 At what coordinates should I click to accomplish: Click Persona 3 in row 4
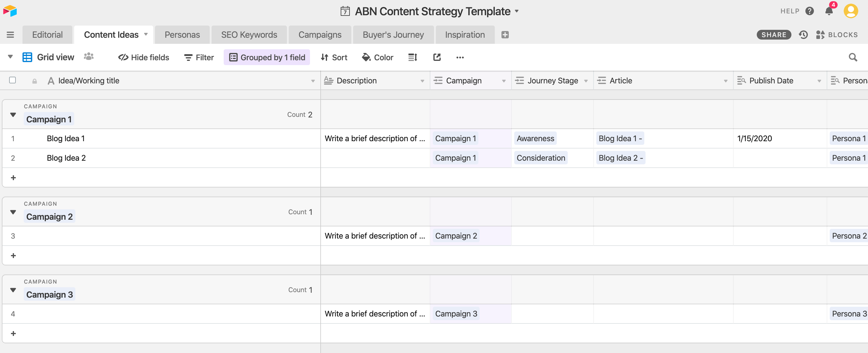[x=849, y=314]
